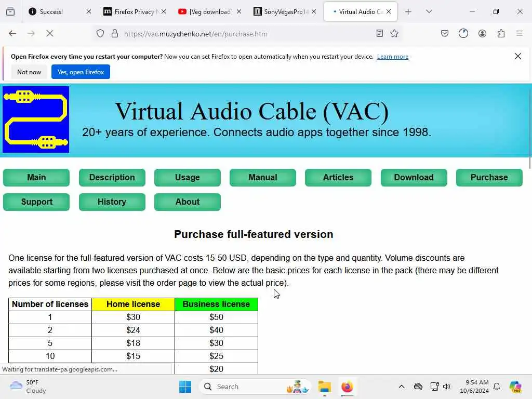Open the History page
Viewport: 532px width, 399px height.
point(112,202)
